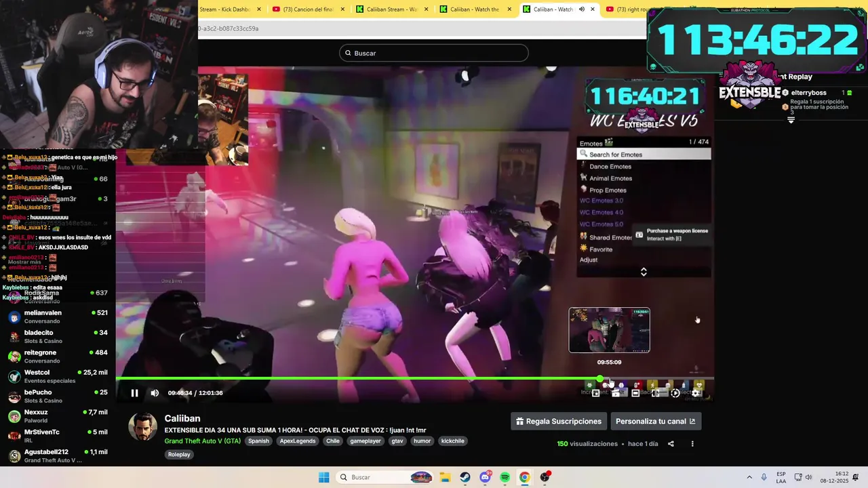
Task: Open network status in system tray
Action: point(798,477)
